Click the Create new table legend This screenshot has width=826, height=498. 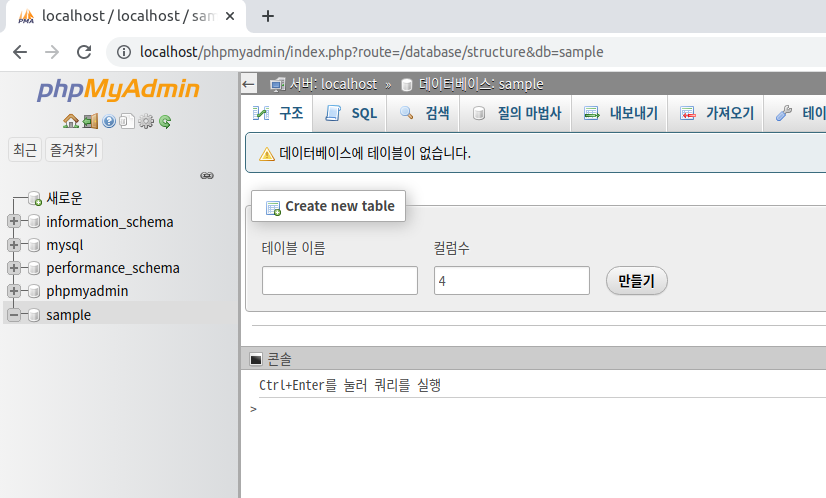point(328,206)
